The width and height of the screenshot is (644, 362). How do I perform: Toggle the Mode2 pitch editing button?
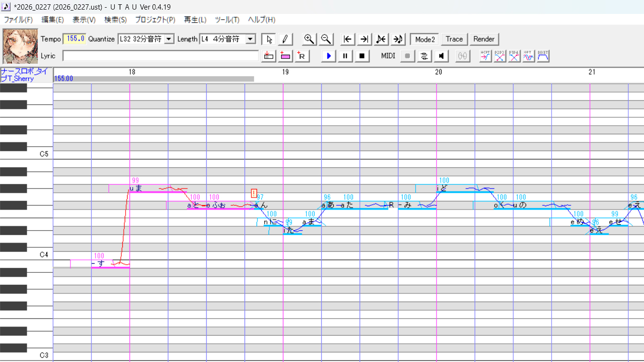point(425,39)
